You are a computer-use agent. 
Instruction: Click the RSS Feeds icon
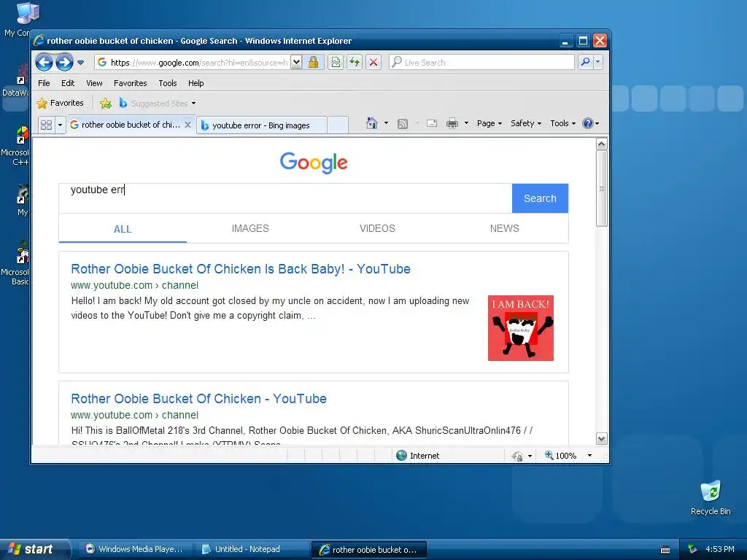[403, 123]
